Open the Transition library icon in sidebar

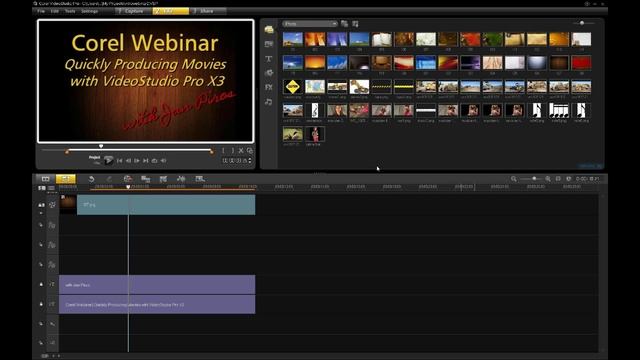269,44
